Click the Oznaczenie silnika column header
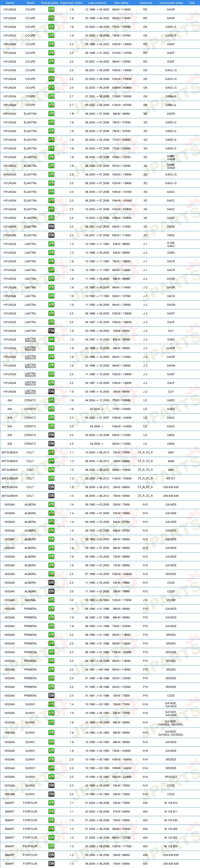Image resolution: width=200 pixels, height=868 pixels. point(171,3)
